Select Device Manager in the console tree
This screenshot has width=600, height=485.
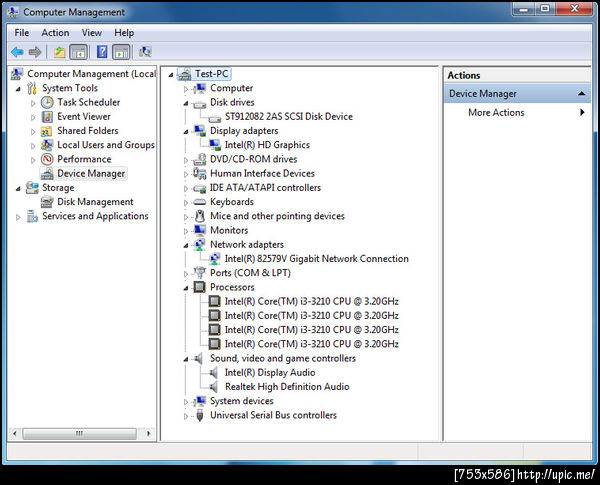91,173
